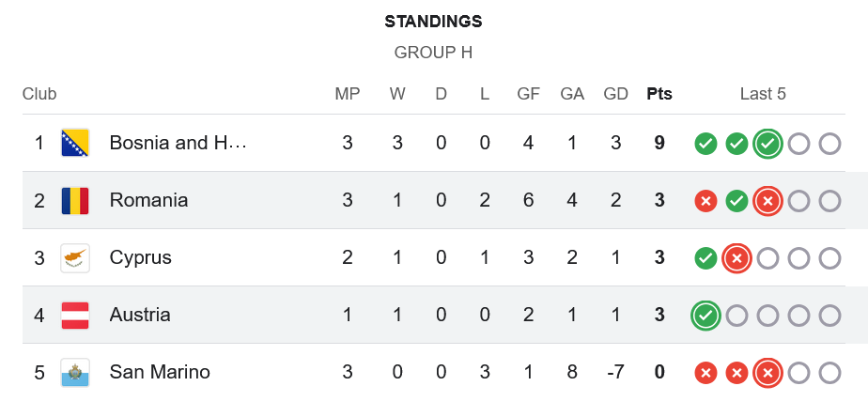Click the Bosnia and Herzegovina flag icon
This screenshot has width=868, height=417.
(75, 144)
